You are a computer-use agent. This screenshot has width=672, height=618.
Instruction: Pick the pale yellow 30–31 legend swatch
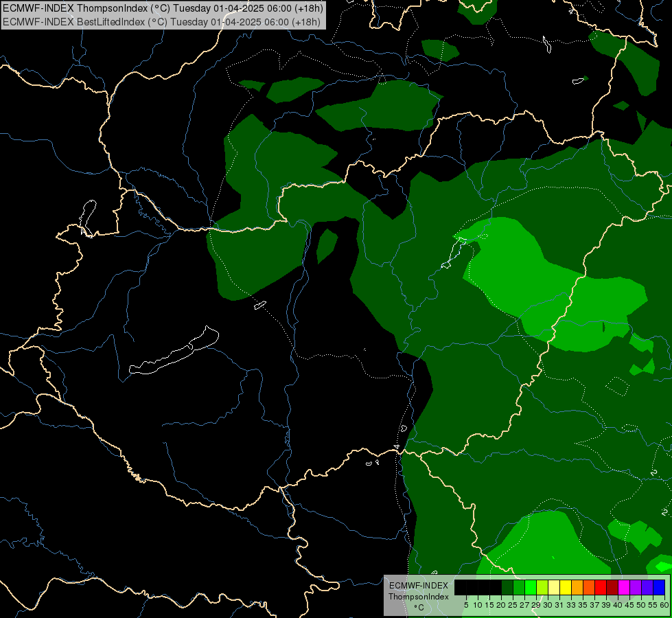point(554,587)
